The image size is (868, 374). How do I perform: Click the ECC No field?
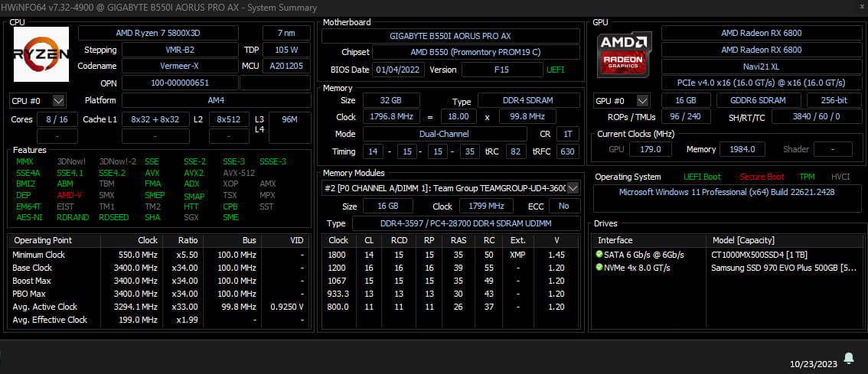(564, 206)
